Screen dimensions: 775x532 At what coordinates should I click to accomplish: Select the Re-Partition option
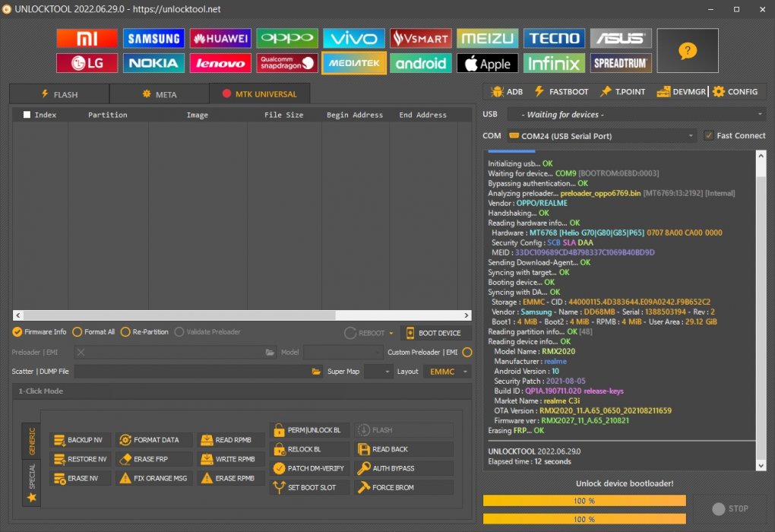pos(144,332)
